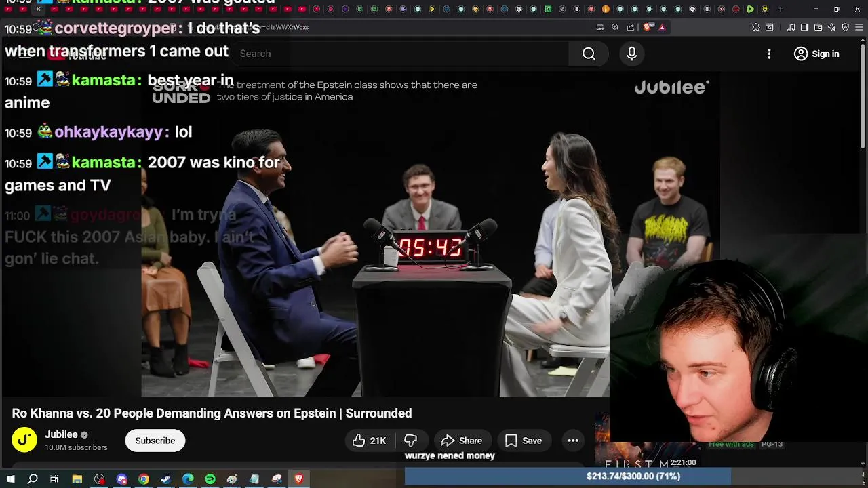Open Leo AI sparkle icon
This screenshot has height=488, width=868.
click(x=832, y=27)
